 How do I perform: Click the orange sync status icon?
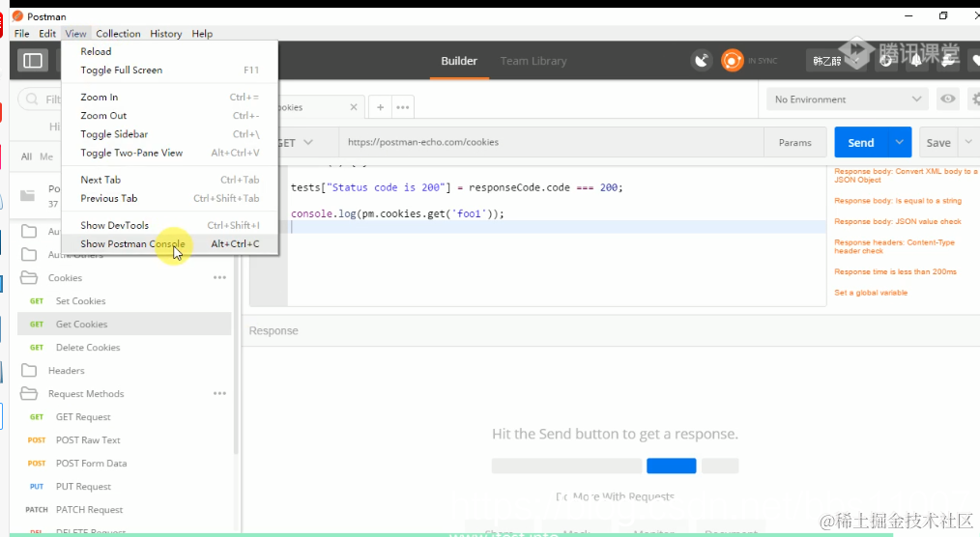(732, 61)
